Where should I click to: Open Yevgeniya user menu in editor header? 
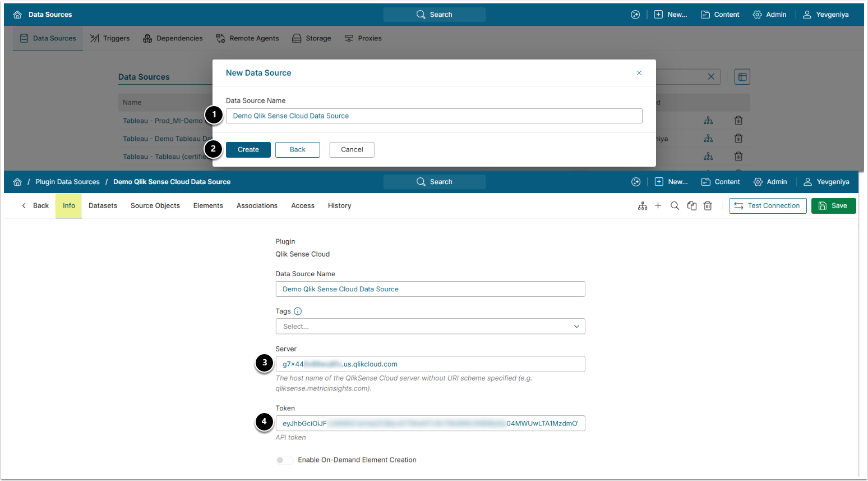click(827, 182)
